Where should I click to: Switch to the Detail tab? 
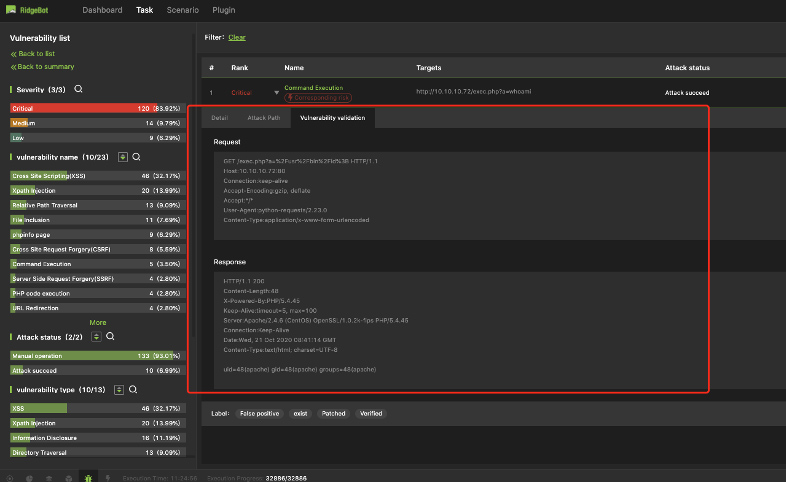click(x=220, y=118)
